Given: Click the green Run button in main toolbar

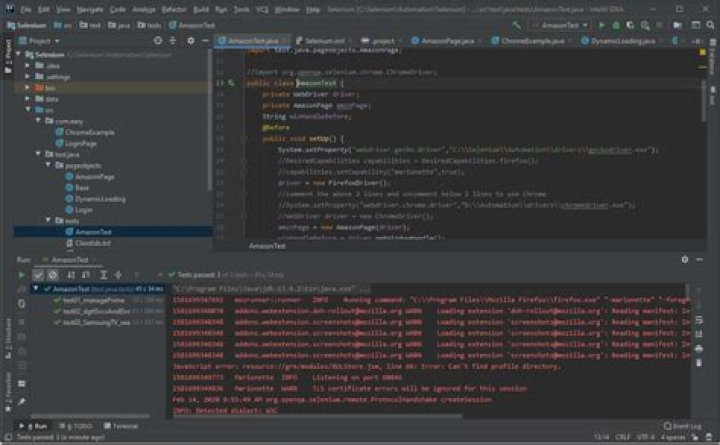Looking at the screenshot, I should pyautogui.click(x=602, y=25).
